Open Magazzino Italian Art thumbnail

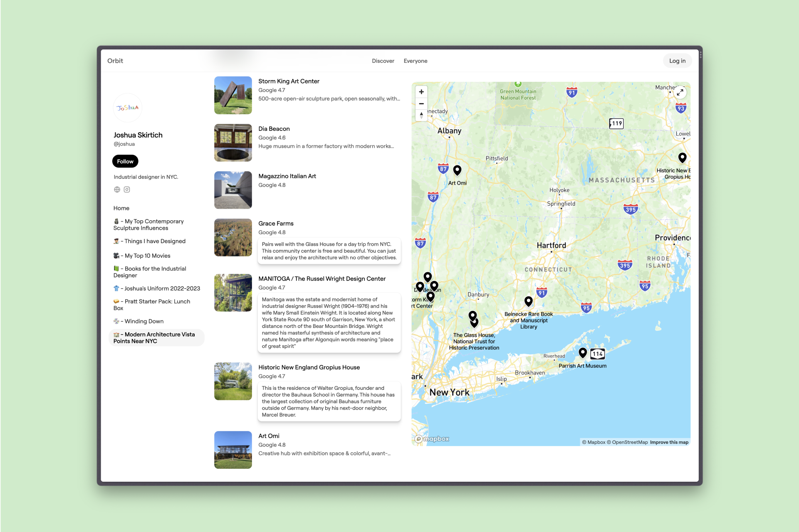pos(233,190)
